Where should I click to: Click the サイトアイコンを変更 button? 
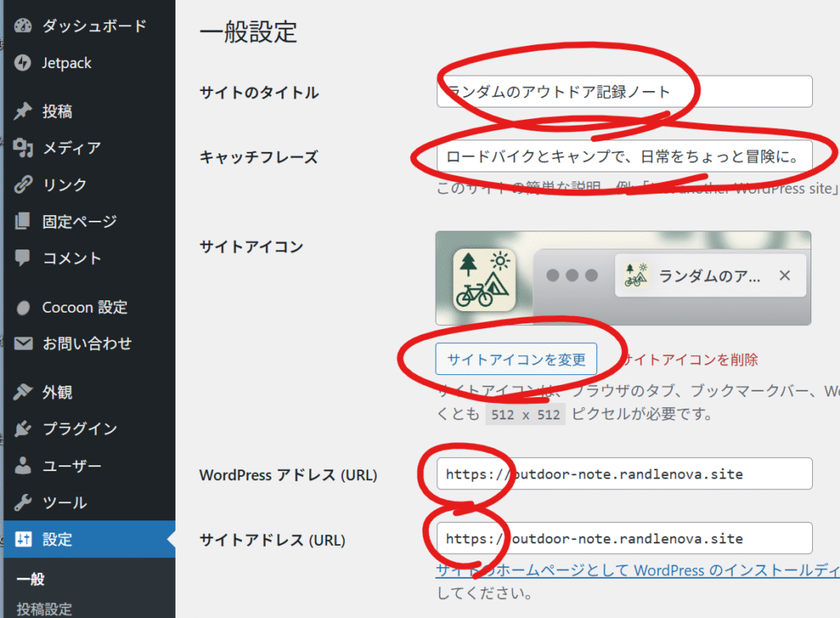tap(516, 359)
